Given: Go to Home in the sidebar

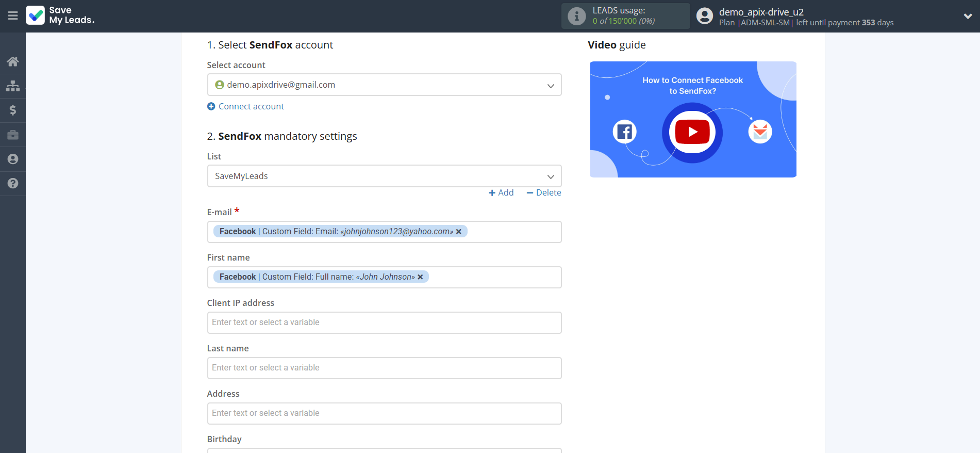Looking at the screenshot, I should 13,61.
